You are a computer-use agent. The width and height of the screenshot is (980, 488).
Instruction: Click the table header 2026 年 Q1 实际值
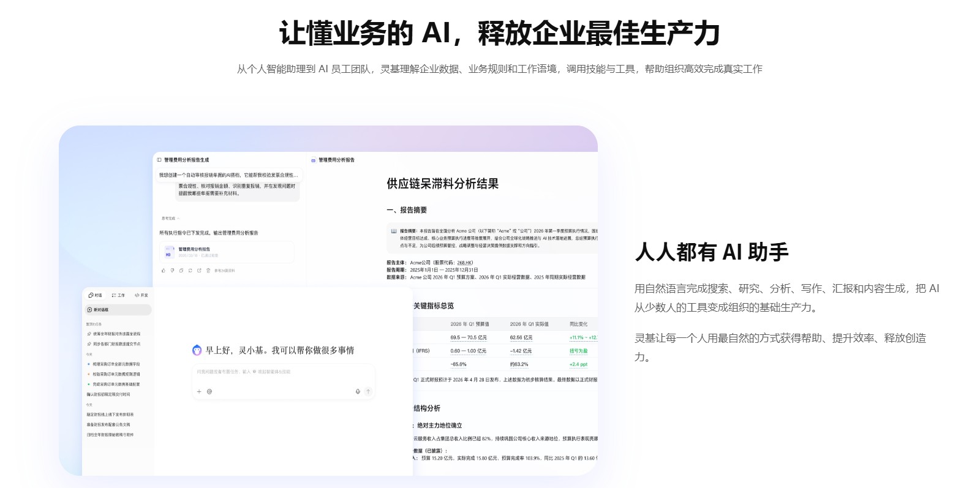coord(529,324)
